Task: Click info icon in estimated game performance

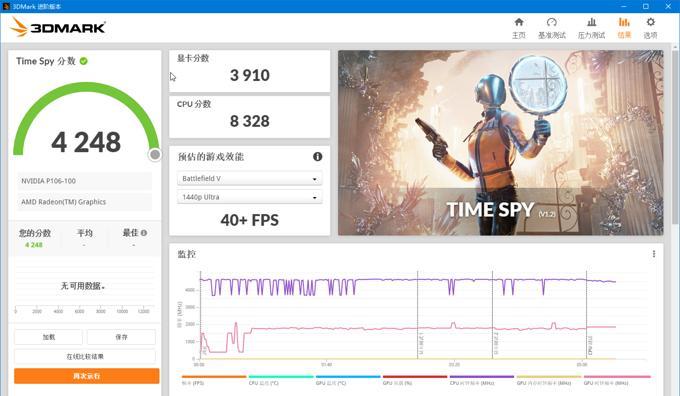Action: (x=317, y=157)
